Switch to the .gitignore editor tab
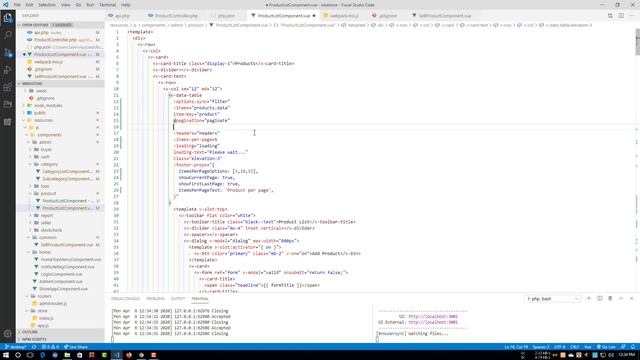Screen dimensions: 640x360 (387, 16)
